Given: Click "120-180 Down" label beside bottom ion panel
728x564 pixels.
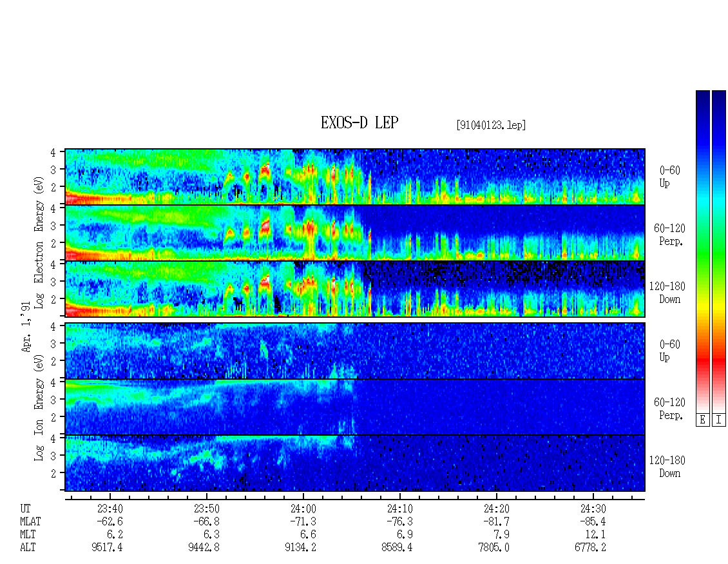Looking at the screenshot, I should (x=667, y=467).
